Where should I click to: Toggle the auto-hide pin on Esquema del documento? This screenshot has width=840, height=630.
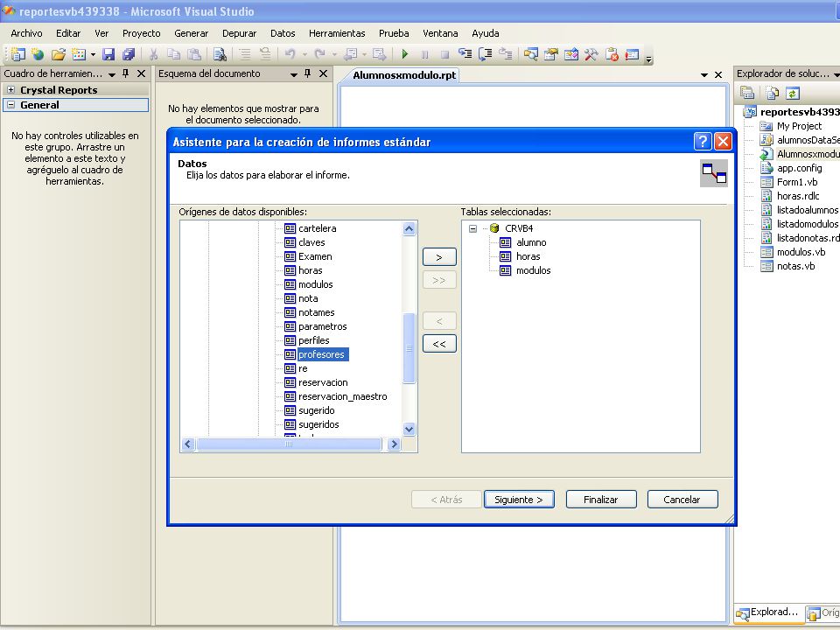coord(307,73)
